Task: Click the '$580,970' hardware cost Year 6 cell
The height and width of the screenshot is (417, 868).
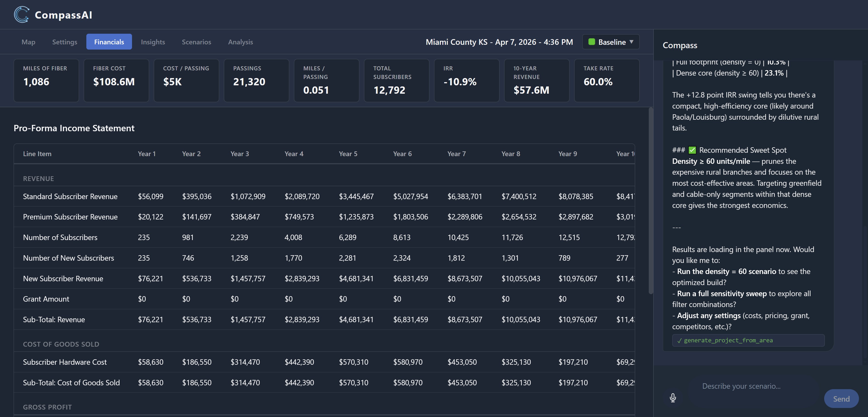Action: pos(408,362)
